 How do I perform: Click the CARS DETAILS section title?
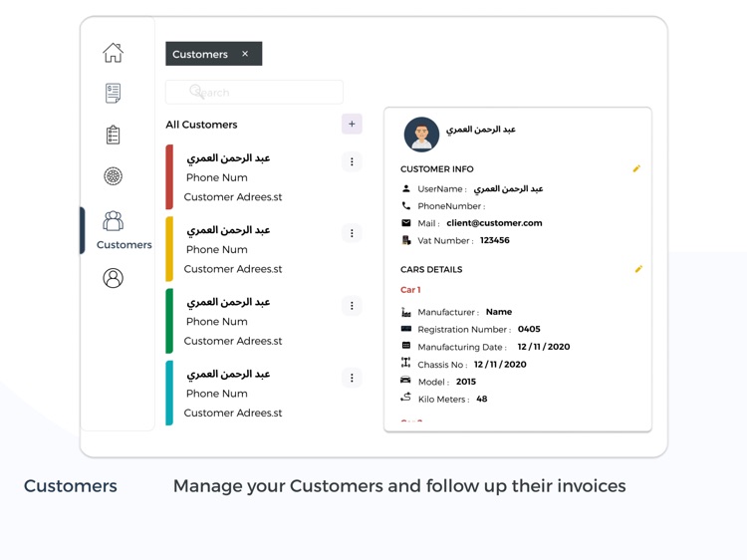(431, 269)
